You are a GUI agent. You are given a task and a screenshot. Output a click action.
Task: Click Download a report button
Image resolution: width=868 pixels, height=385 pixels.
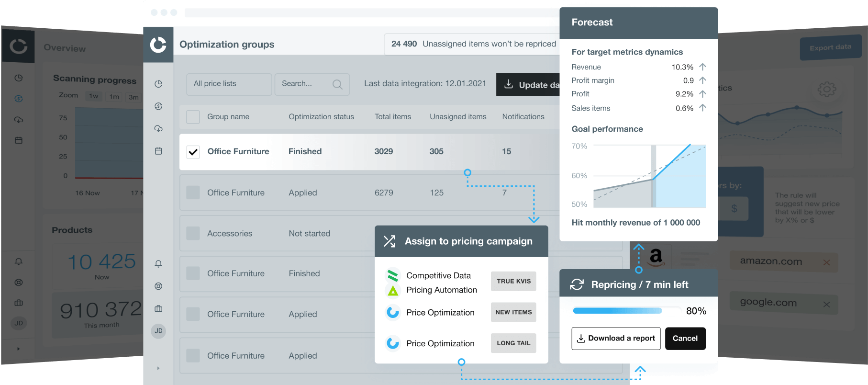point(616,339)
